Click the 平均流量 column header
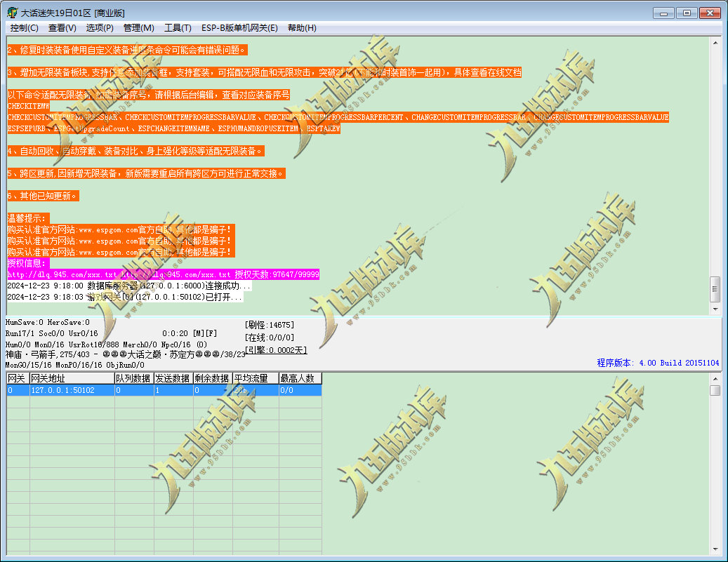This screenshot has height=562, width=728. coord(256,378)
